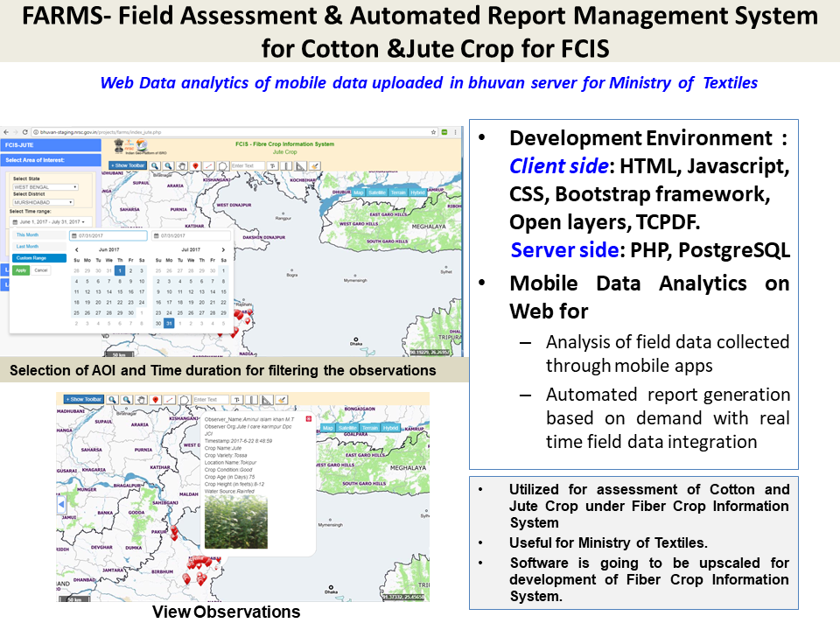
Task: Click zoom-out magnifier in AOI screenshot toolbar
Action: click(168, 166)
